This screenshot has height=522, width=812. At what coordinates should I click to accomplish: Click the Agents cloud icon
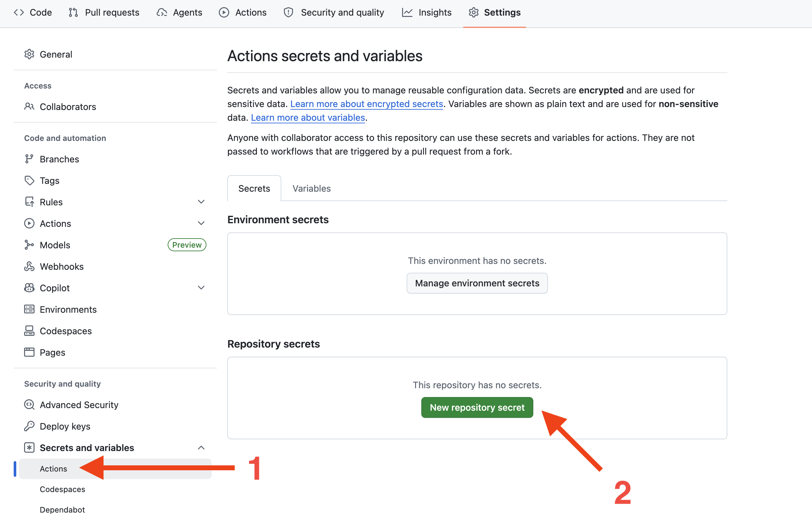162,12
